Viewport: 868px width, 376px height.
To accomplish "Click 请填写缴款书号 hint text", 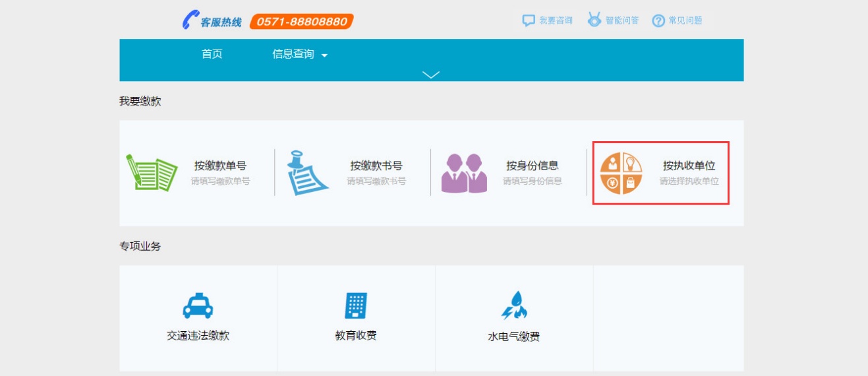I will tap(376, 181).
